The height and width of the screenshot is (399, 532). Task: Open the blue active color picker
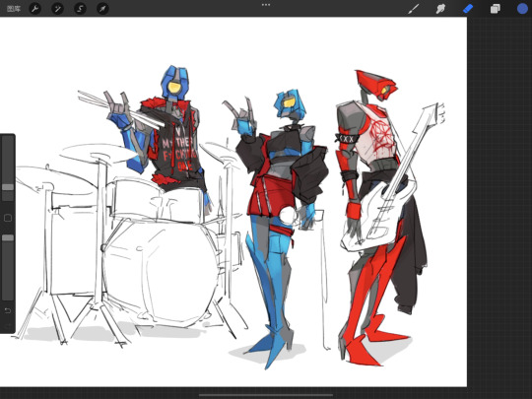[x=522, y=9]
